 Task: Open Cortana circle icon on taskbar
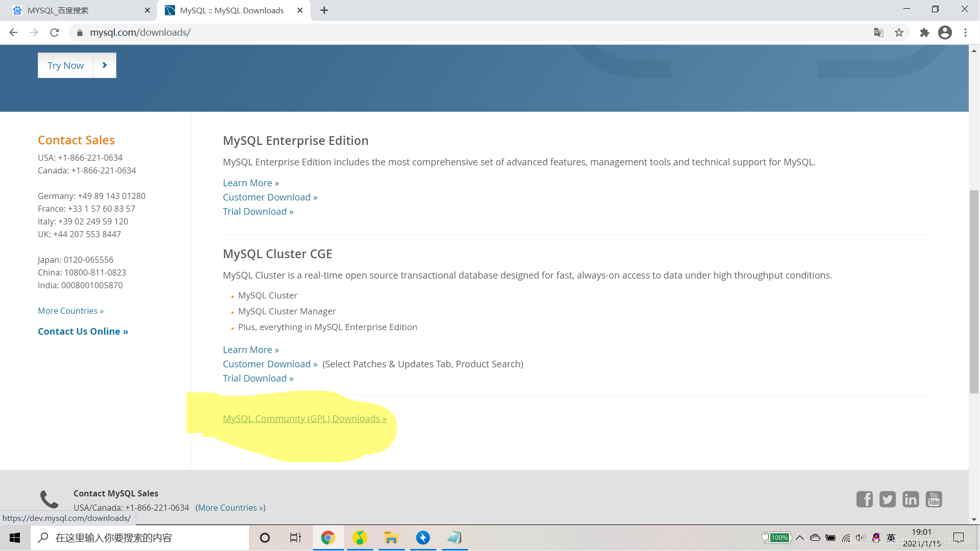point(265,538)
